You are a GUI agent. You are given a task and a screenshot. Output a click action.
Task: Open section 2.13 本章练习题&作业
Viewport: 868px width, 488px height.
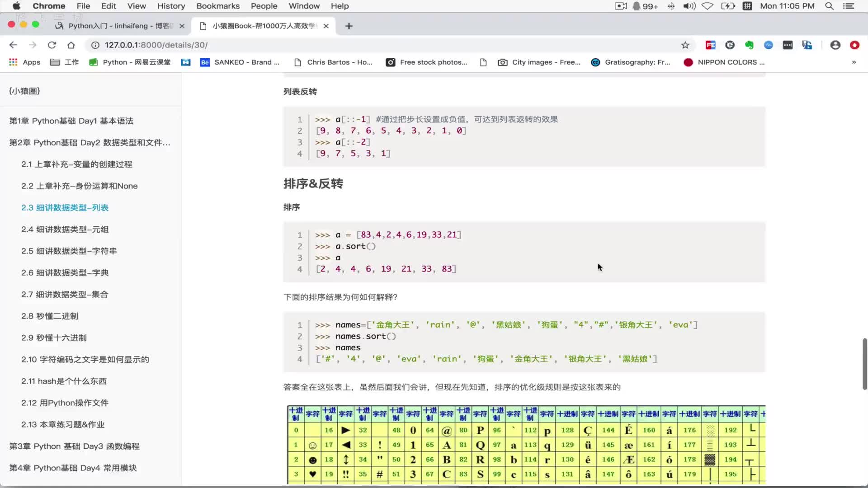(63, 424)
